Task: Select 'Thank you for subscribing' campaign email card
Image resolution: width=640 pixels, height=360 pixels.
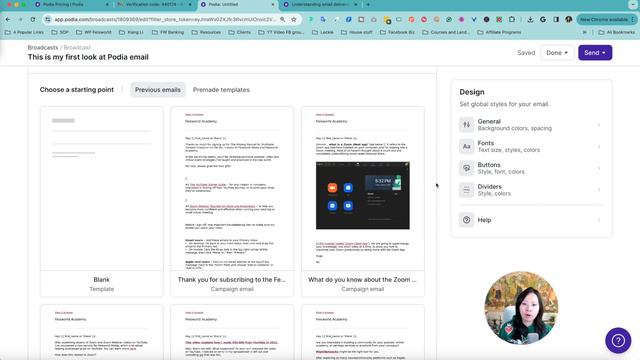Action: 232,202
